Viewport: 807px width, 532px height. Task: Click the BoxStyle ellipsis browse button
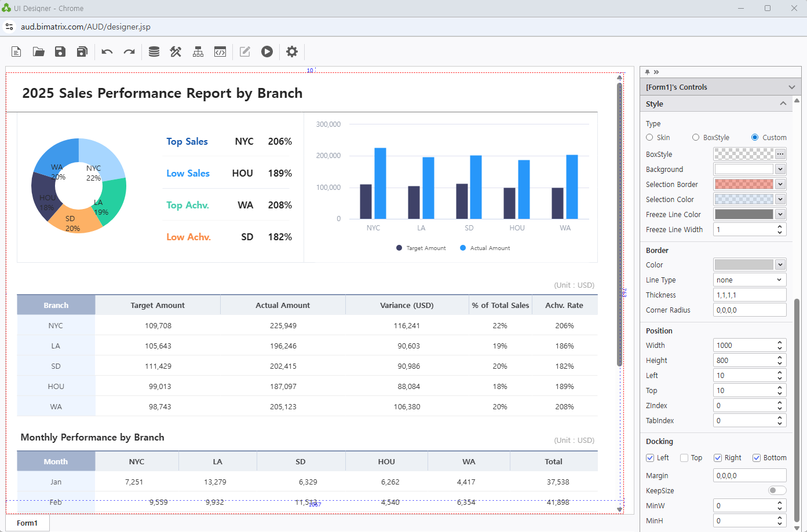tap(780, 154)
